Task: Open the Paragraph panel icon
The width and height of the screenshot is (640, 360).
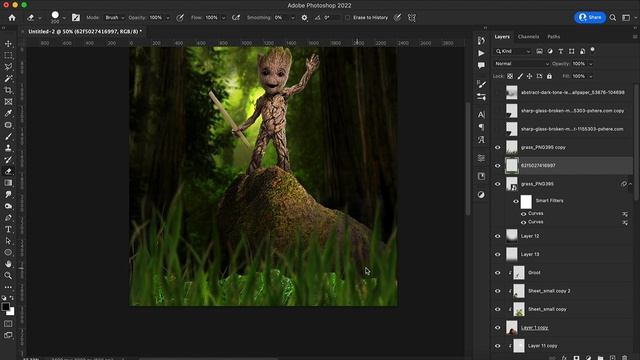Action: coord(481,127)
